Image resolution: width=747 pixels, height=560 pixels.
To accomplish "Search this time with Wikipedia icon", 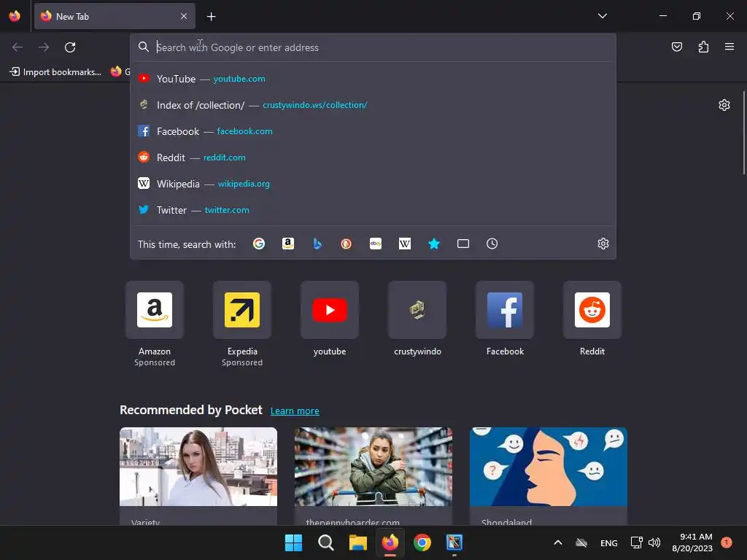I will [x=404, y=244].
